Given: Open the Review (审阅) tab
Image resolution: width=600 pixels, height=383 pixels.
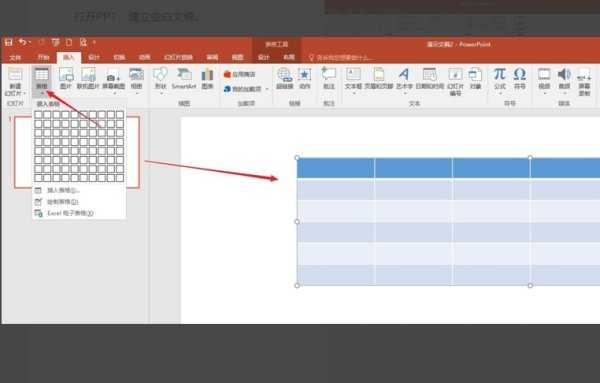Looking at the screenshot, I should (212, 57).
